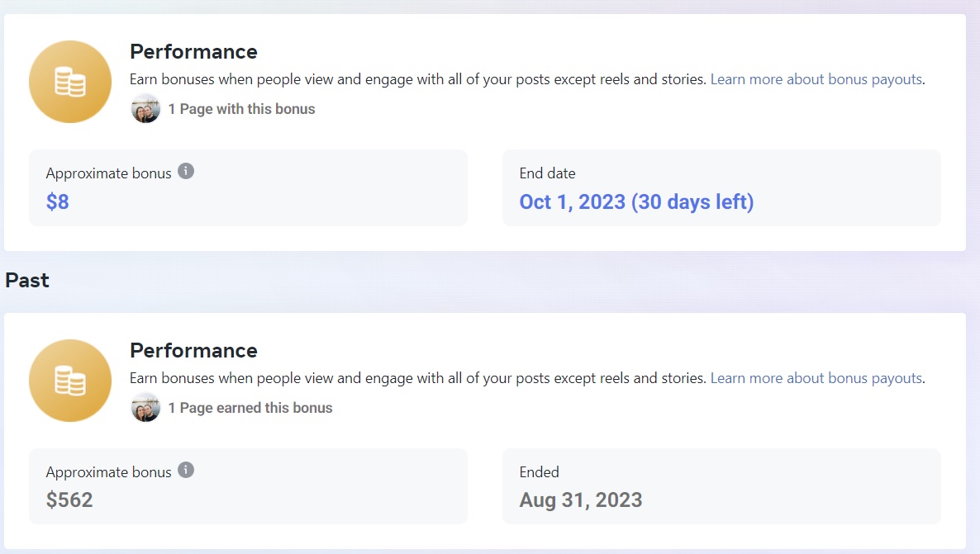Image resolution: width=980 pixels, height=554 pixels.
Task: Click the 'Oct 1, 2023 (30 days left)' end date
Action: (x=636, y=201)
